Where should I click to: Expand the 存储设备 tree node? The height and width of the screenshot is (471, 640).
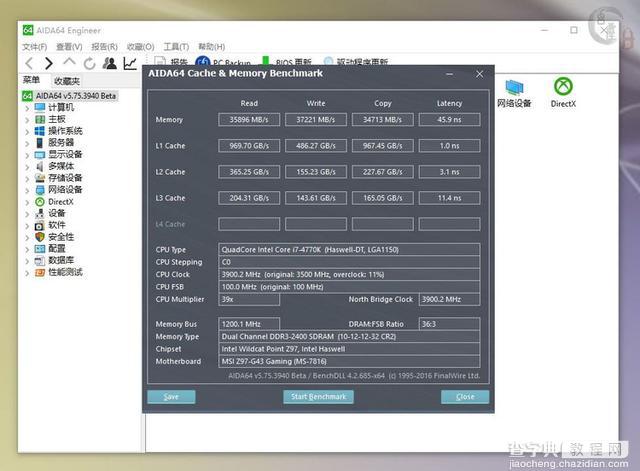[27, 178]
